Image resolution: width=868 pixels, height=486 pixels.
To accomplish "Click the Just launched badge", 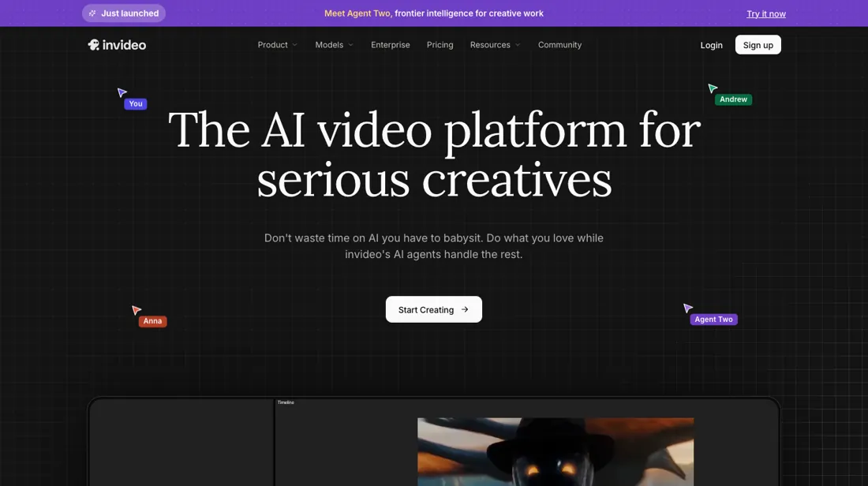I will click(124, 13).
